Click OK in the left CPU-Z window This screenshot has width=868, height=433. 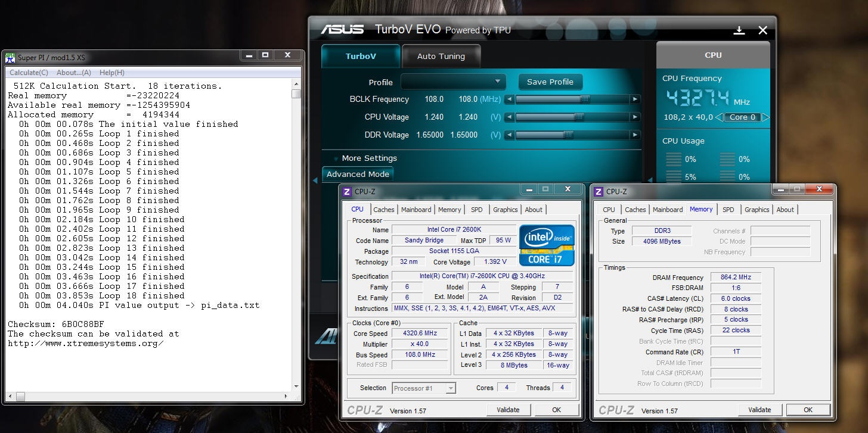coord(556,410)
